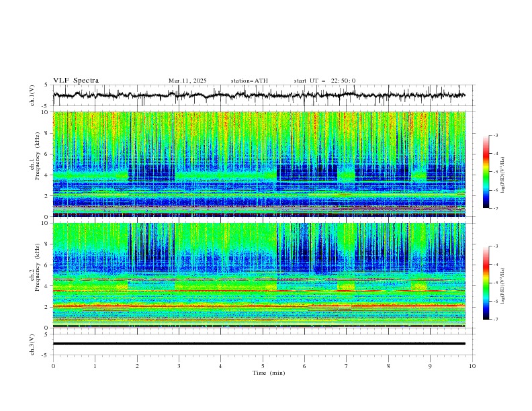Click the ch.1 Frequency (kHz) axis label
Image resolution: width=532 pixels, height=411 pixels.
(36, 156)
